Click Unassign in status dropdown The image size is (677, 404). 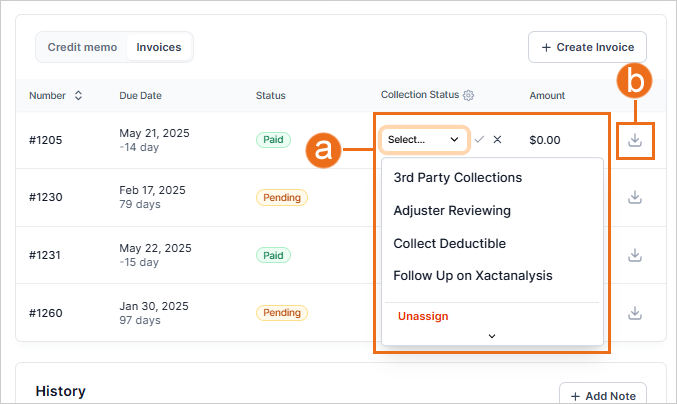[423, 316]
